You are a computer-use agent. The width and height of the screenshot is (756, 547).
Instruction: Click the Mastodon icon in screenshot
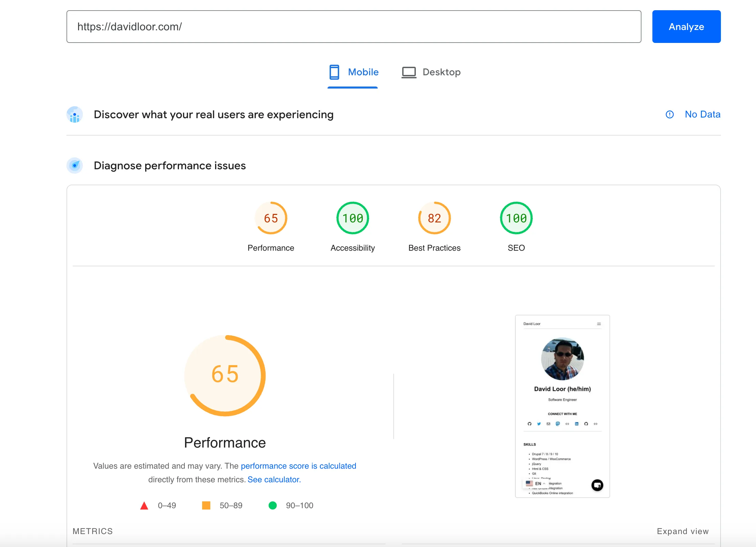click(558, 424)
